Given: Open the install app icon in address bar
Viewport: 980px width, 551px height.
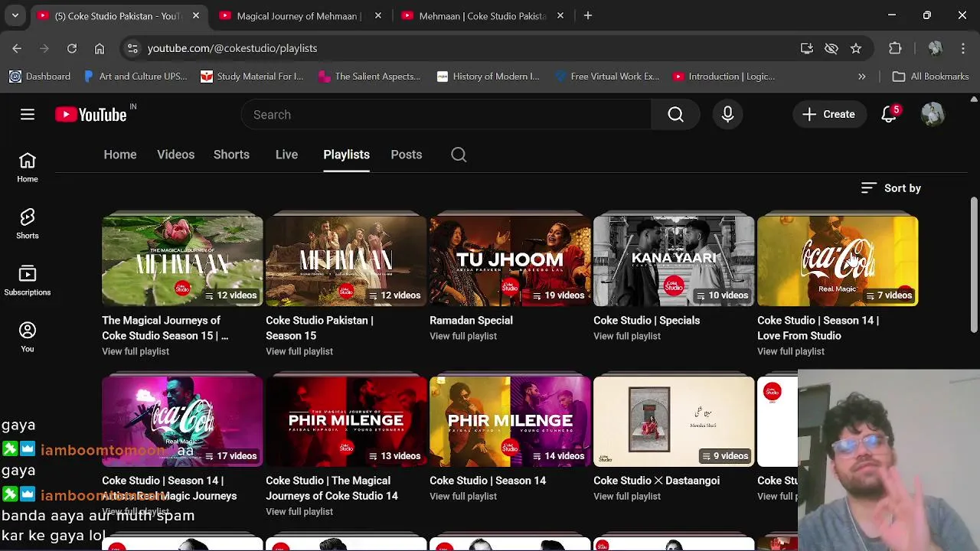Looking at the screenshot, I should [x=807, y=48].
